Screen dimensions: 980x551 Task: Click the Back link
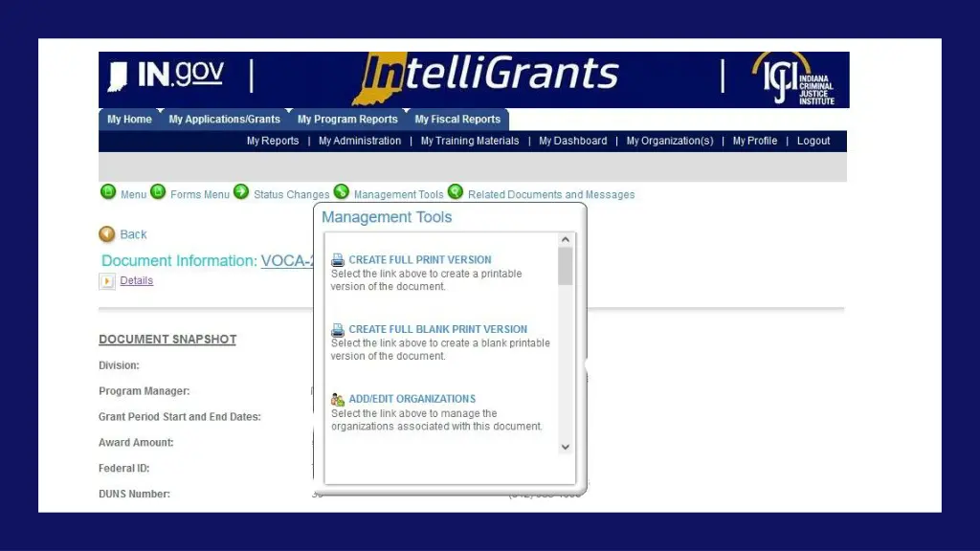pos(133,234)
